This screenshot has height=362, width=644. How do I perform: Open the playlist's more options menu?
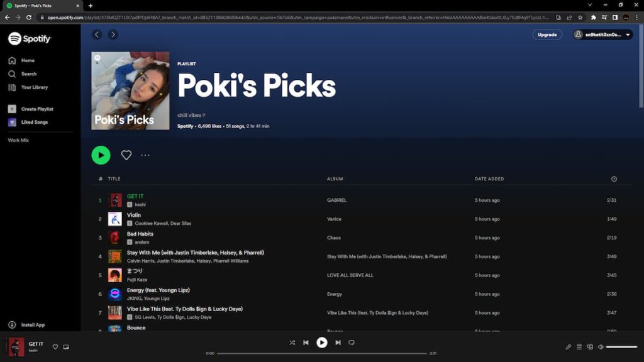(x=145, y=155)
